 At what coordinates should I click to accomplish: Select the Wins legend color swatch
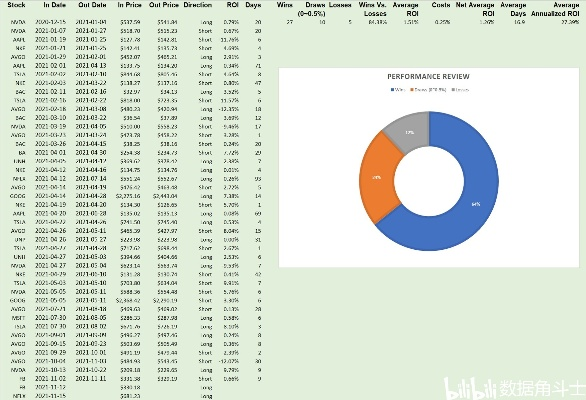pos(392,90)
